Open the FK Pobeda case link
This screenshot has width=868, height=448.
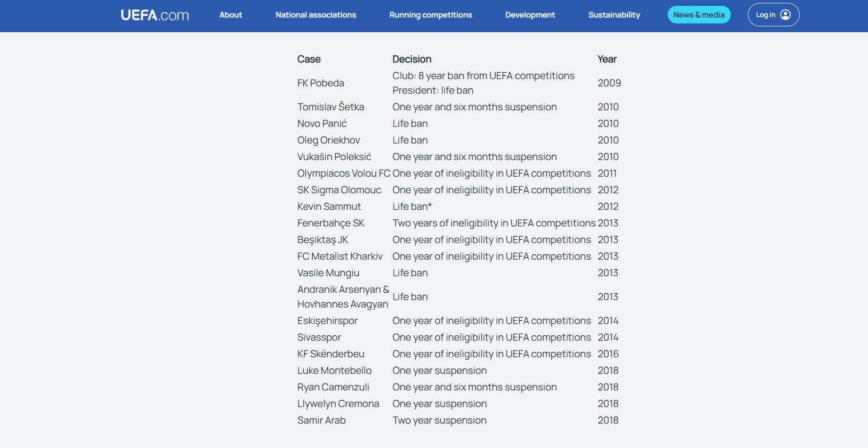(320, 83)
